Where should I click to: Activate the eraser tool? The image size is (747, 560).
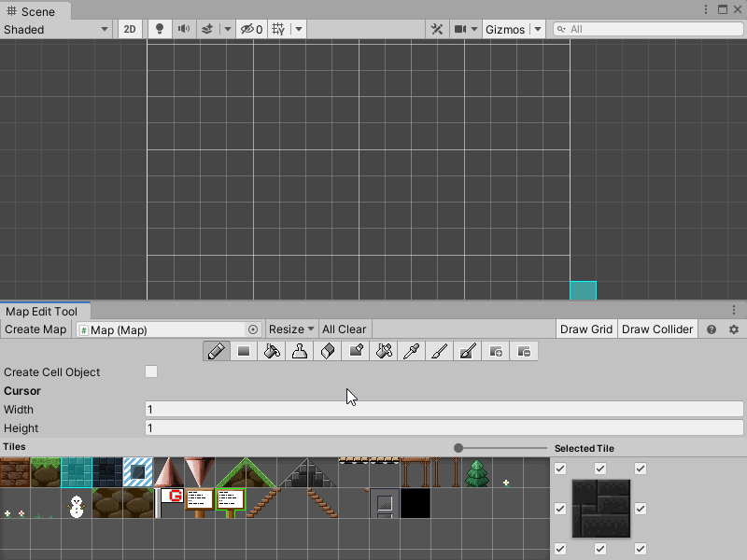coord(328,352)
